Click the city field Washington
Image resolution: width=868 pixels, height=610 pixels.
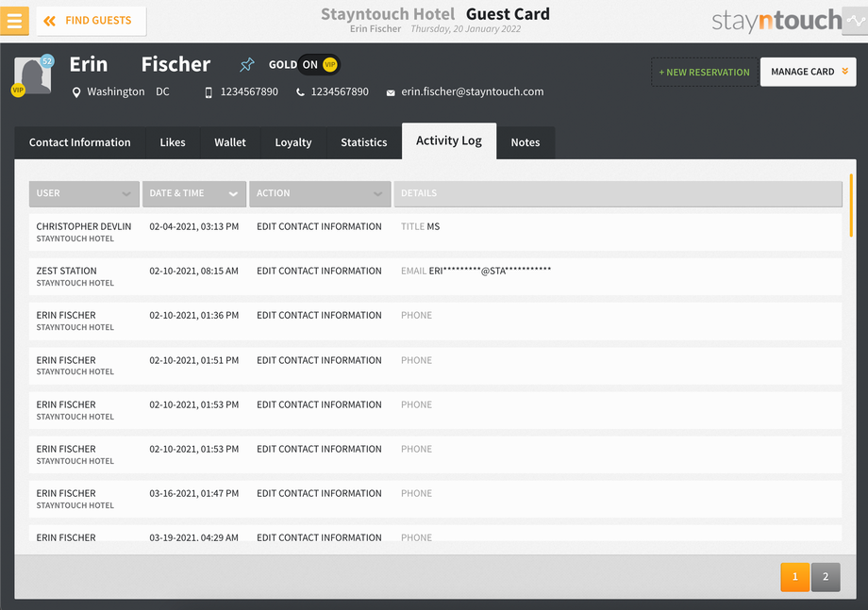pos(116,91)
